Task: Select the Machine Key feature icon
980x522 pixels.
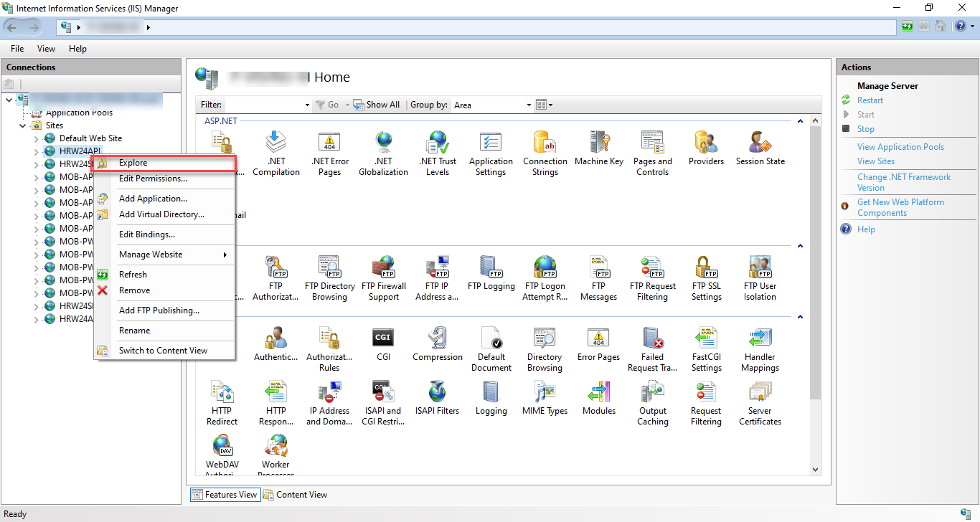Action: (x=598, y=147)
